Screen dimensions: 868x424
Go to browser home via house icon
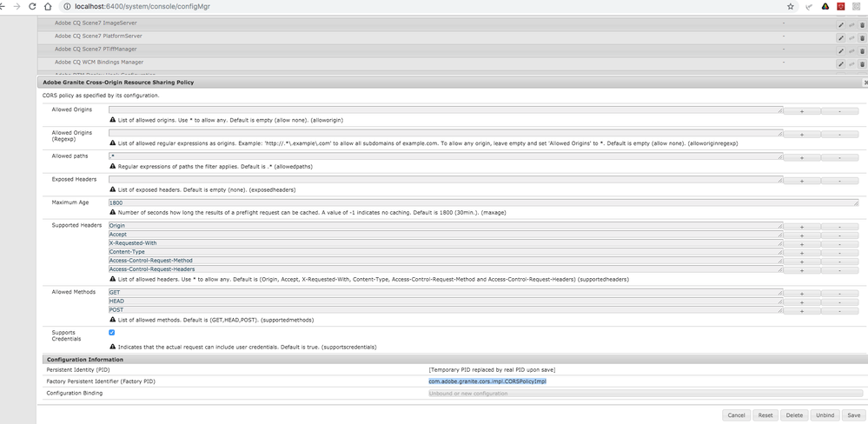point(51,6)
